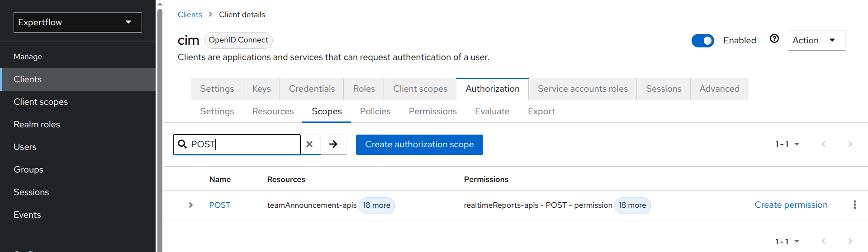Click the Create permission link
This screenshot has height=252, width=868.
pyautogui.click(x=791, y=205)
